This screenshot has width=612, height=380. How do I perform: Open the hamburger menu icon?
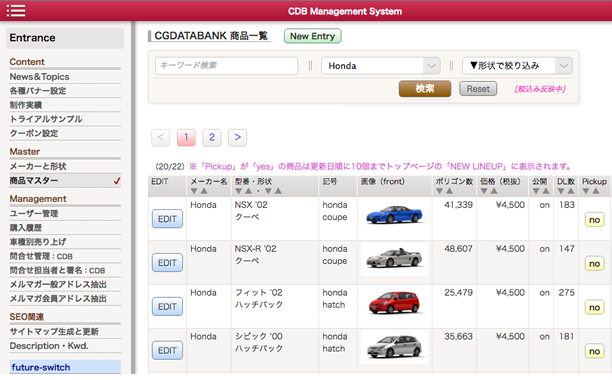16,11
